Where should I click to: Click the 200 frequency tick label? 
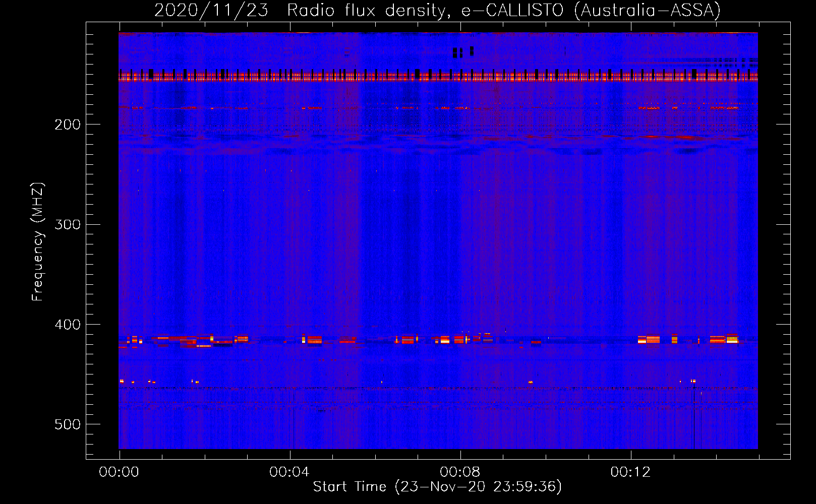68,124
